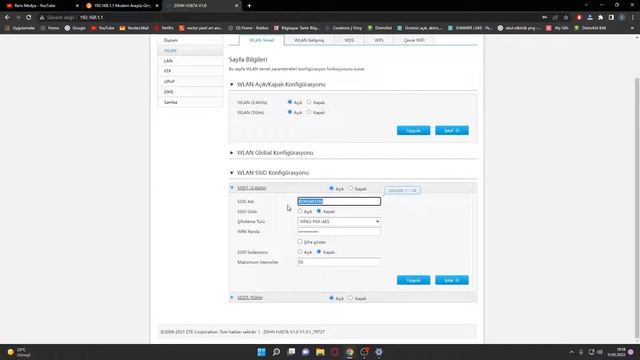Open the Uygulamalar apps shortcut

tap(20, 28)
